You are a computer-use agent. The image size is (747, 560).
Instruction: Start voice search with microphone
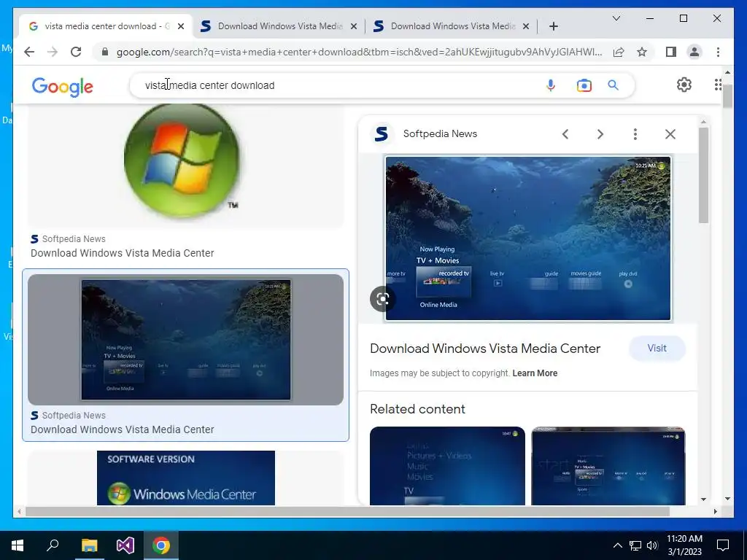(550, 85)
